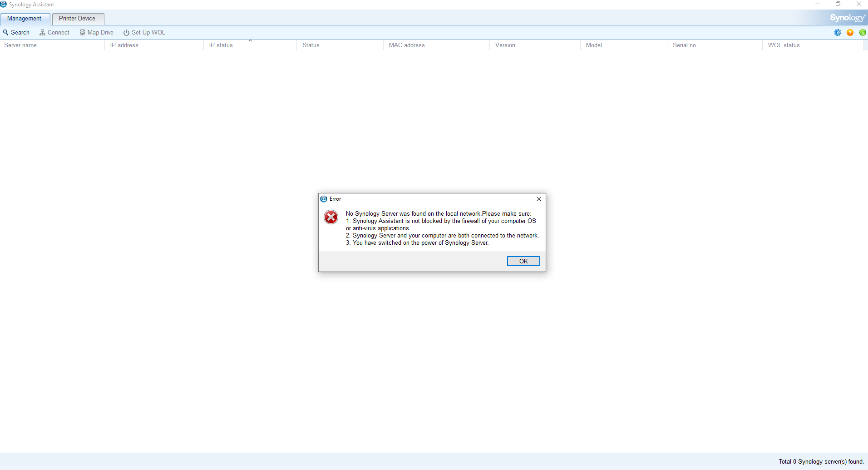Image resolution: width=868 pixels, height=470 pixels.
Task: Close the Synology Assistant window
Action: coord(858,4)
